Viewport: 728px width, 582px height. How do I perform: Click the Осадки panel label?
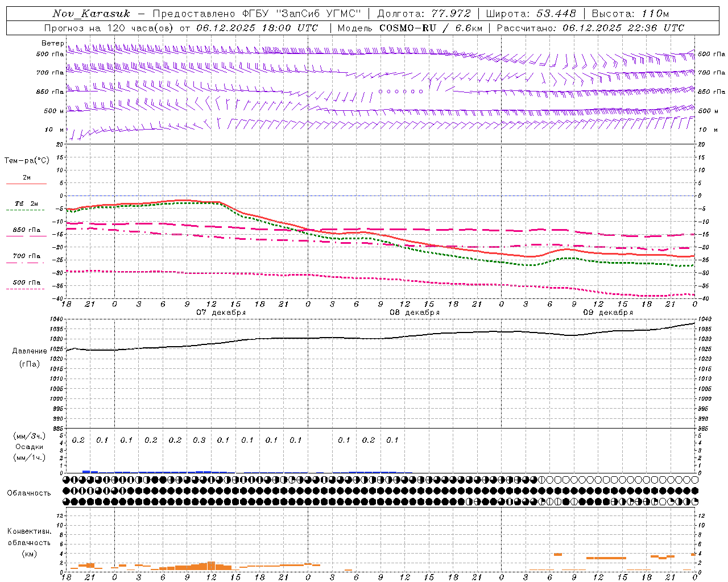[x=30, y=447]
